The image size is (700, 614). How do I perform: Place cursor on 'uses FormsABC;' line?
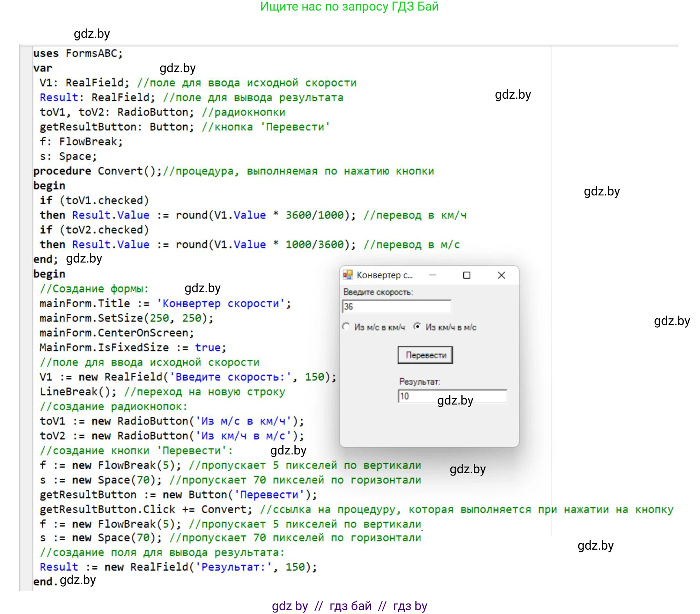tap(78, 53)
